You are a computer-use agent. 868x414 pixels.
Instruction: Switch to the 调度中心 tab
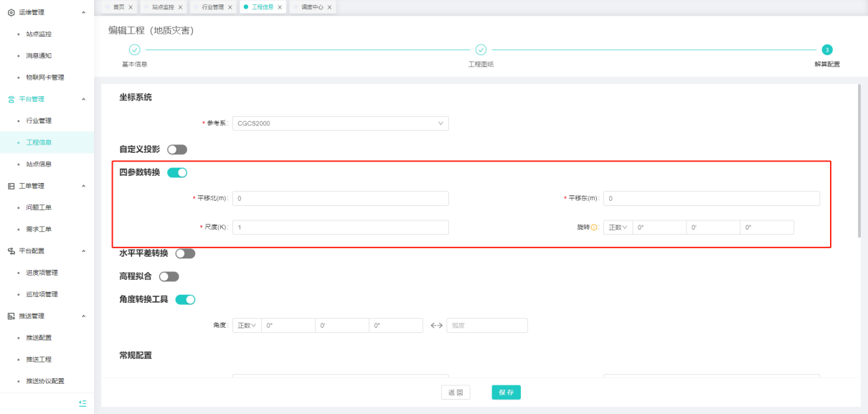(313, 7)
